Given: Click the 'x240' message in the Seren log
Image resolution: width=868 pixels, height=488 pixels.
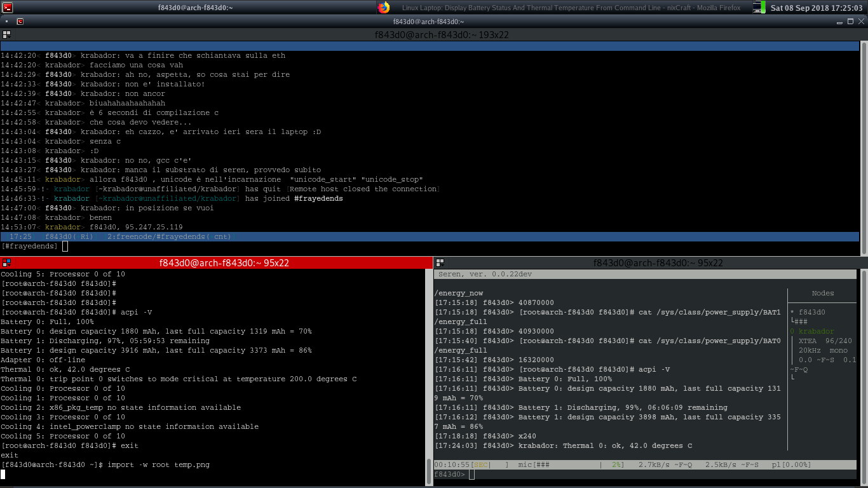Looking at the screenshot, I should (527, 437).
